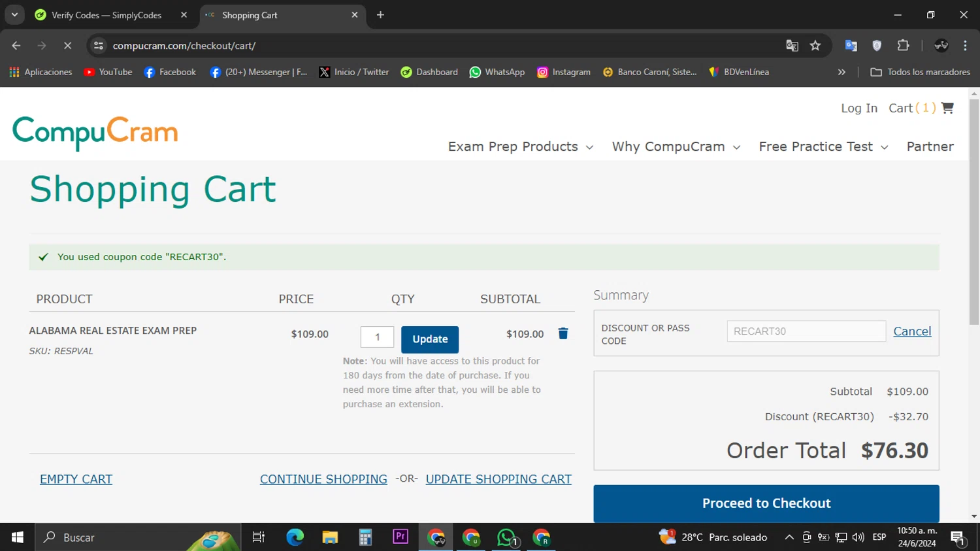Open a new browser tab
Image resolution: width=980 pixels, height=551 pixels.
[x=380, y=15]
